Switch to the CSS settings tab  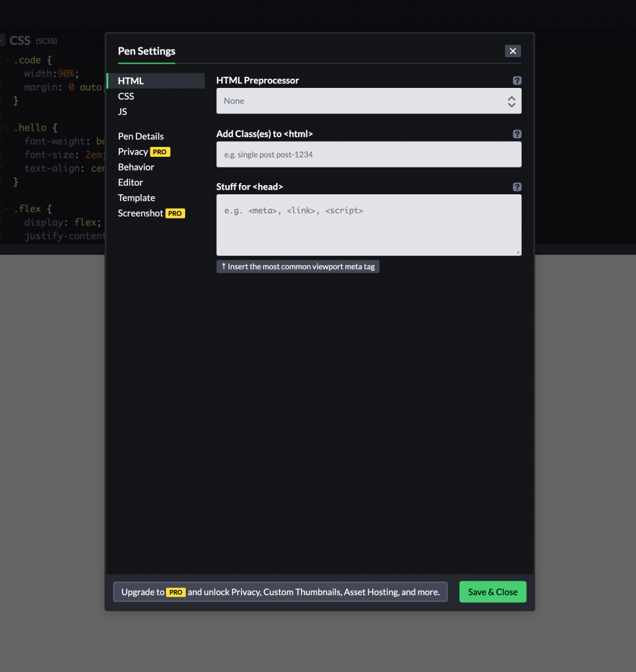click(x=126, y=96)
